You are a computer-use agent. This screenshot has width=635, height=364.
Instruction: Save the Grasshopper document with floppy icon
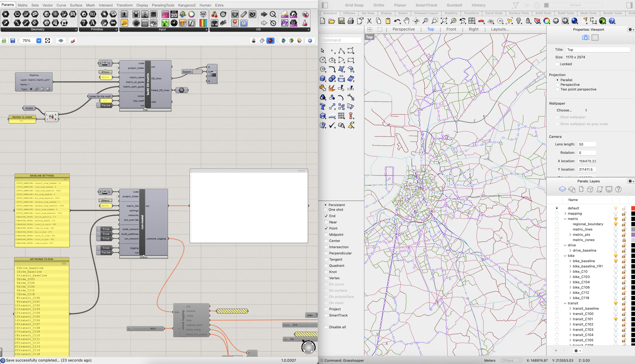point(13,40)
